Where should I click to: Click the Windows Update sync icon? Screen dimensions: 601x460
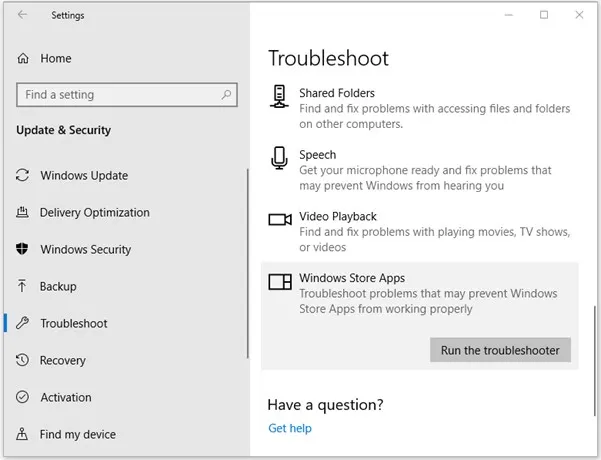coord(22,176)
